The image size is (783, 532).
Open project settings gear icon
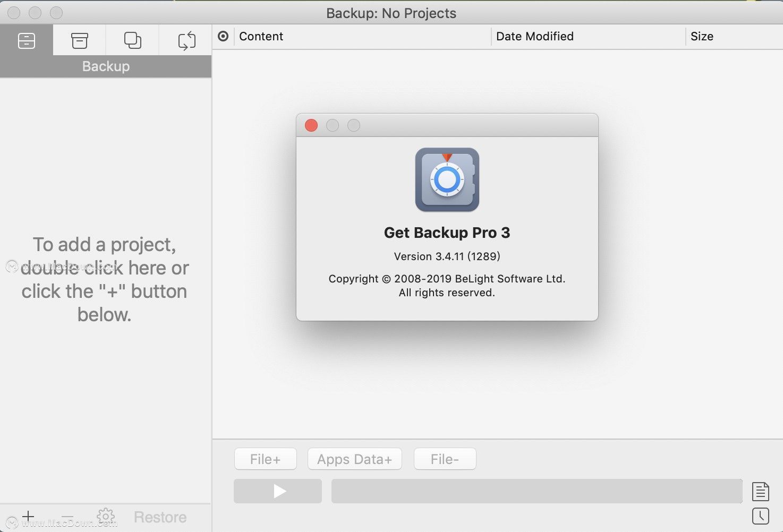106,516
